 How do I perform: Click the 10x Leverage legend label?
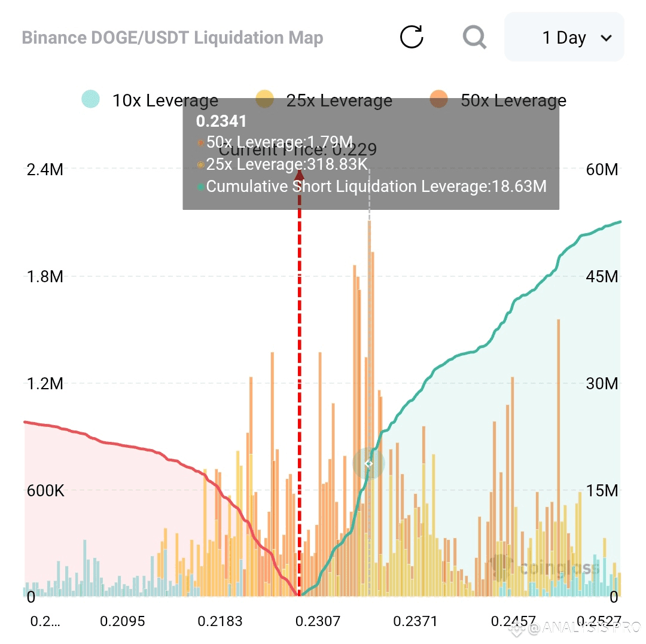click(x=165, y=100)
